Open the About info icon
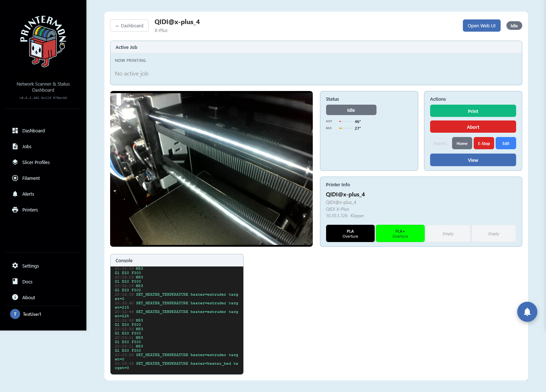This screenshot has height=392, width=546. (15, 297)
